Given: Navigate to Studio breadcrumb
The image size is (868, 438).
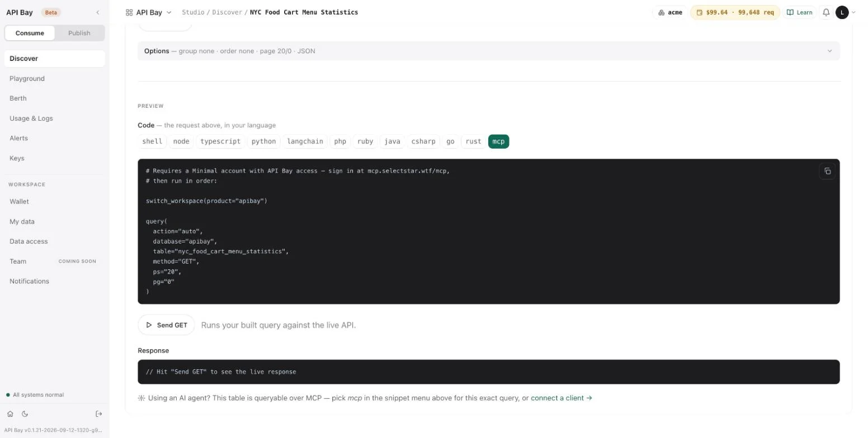Looking at the screenshot, I should click(193, 12).
